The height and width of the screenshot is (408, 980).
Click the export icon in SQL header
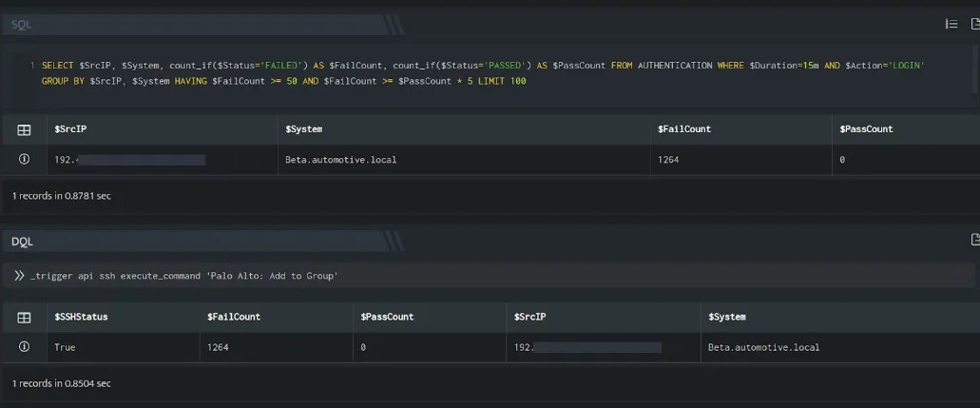(975, 24)
